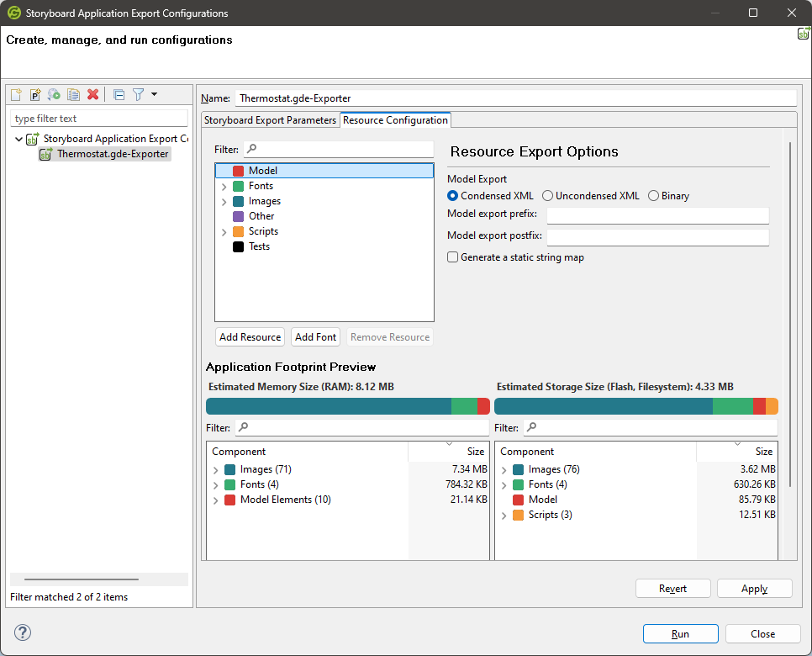The height and width of the screenshot is (656, 812).
Task: Expand Scripts (3) in storage table
Action: [x=504, y=515]
